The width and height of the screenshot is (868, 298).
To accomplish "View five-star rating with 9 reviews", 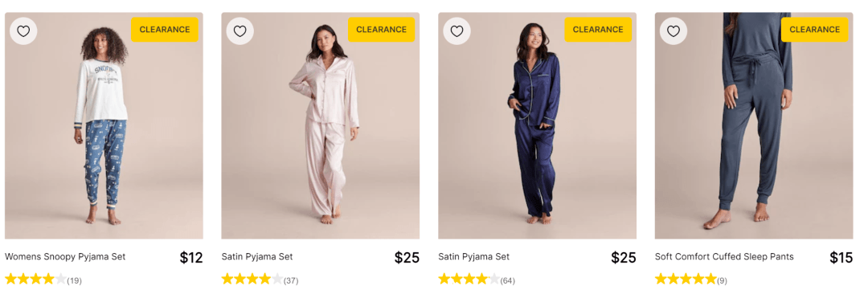I will point(691,280).
